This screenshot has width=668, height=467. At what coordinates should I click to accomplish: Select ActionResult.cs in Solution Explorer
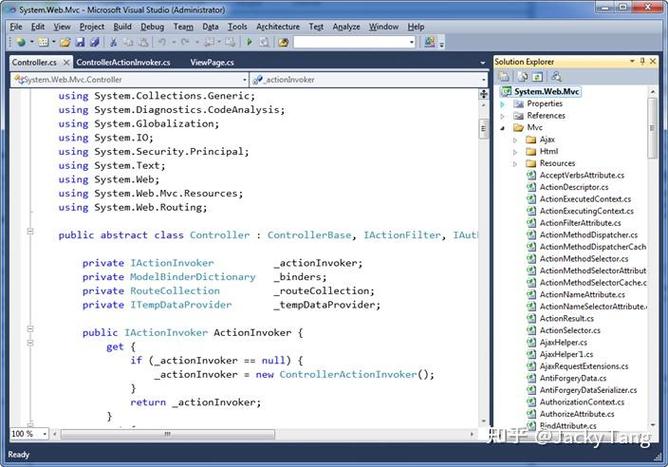566,318
